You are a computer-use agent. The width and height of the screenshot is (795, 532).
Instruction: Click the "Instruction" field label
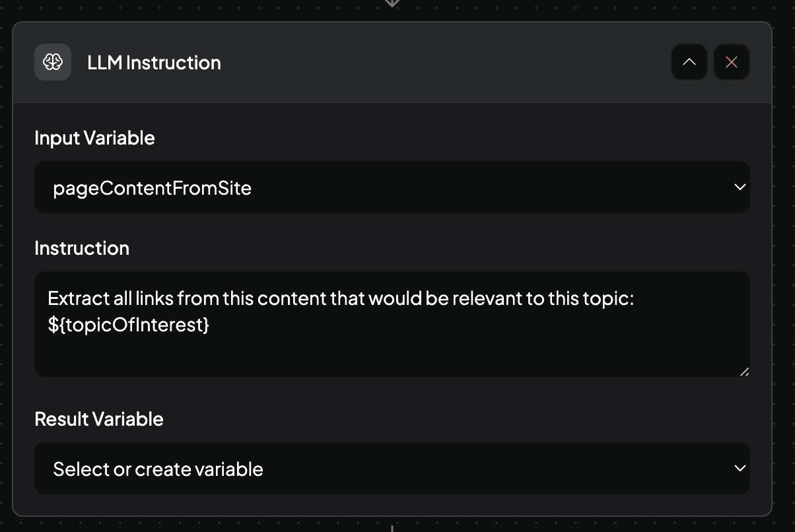(x=82, y=248)
